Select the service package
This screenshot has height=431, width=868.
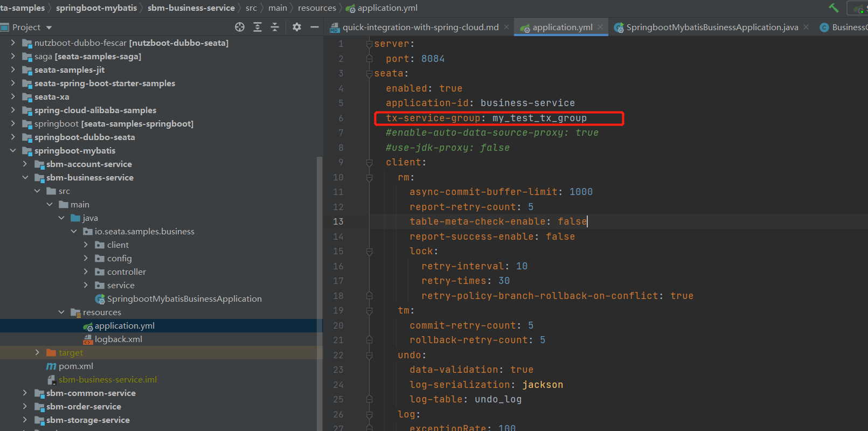121,285
